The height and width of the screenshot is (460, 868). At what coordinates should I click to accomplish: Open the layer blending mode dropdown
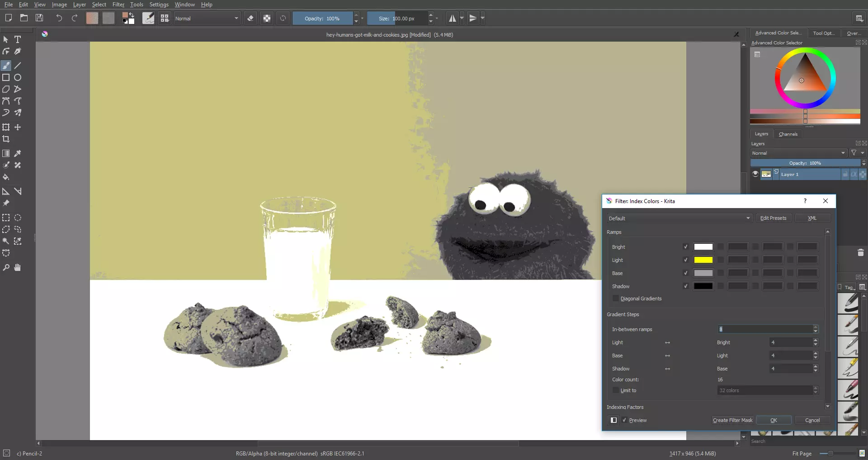[x=798, y=153]
